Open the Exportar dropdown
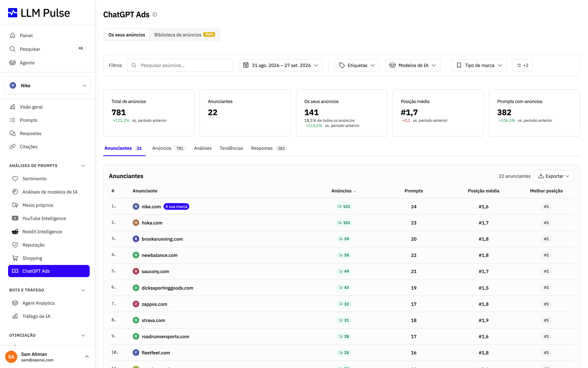 point(554,176)
